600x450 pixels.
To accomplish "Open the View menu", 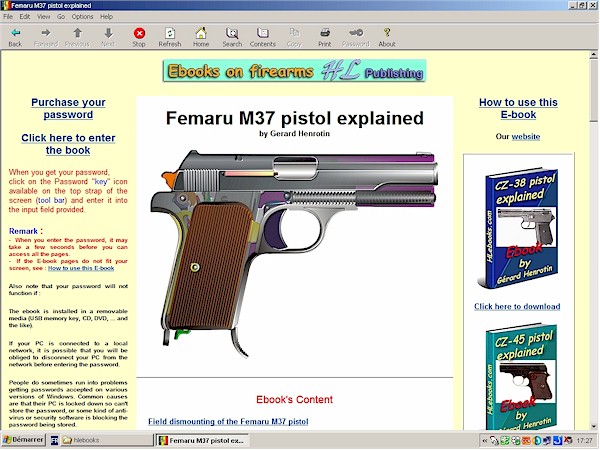I will point(44,16).
